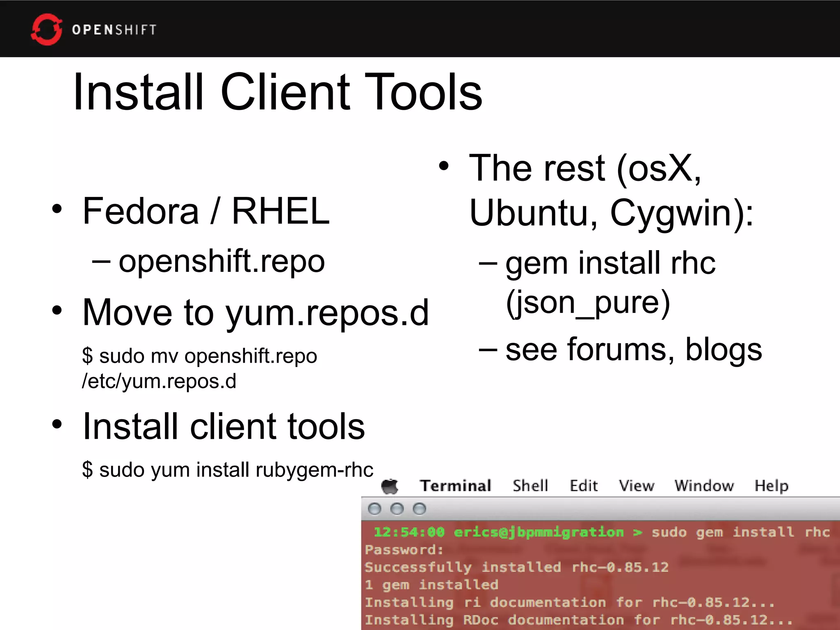Open the View menu
Viewport: 840px width, 630px height.
pyautogui.click(x=637, y=486)
